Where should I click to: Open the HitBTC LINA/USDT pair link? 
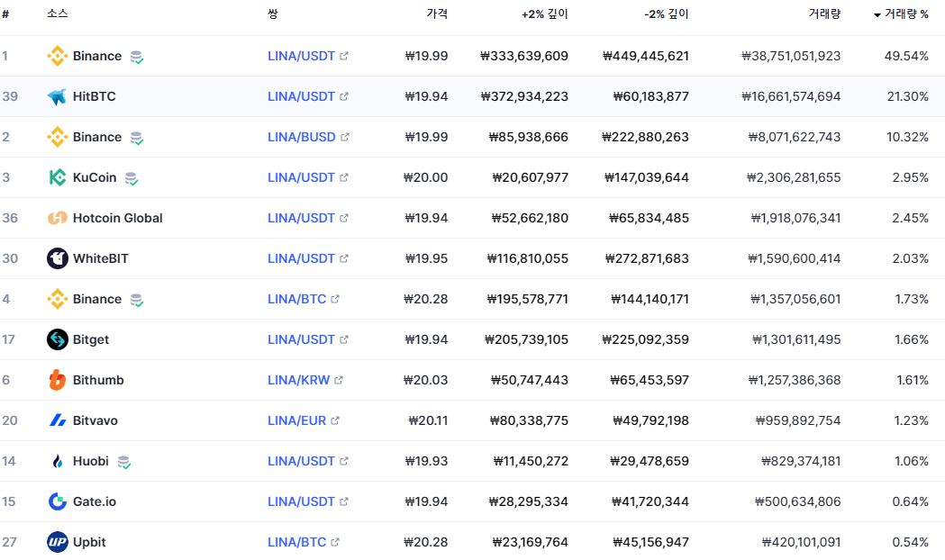(x=302, y=96)
